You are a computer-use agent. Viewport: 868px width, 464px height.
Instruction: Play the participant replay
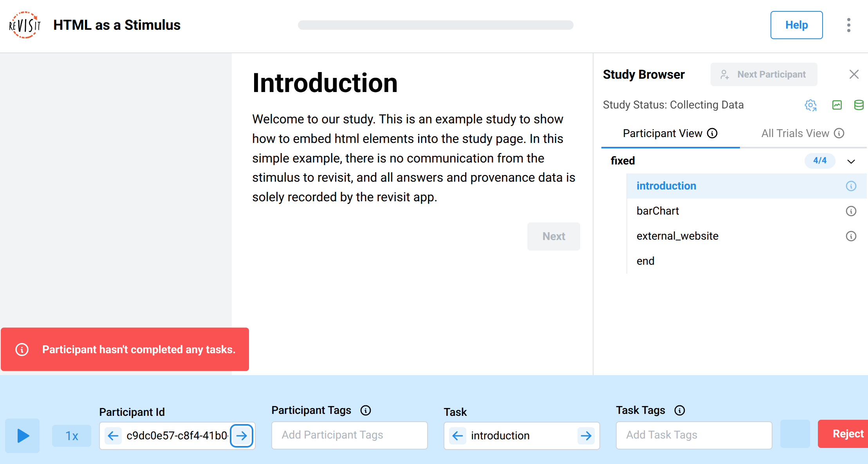coord(22,435)
